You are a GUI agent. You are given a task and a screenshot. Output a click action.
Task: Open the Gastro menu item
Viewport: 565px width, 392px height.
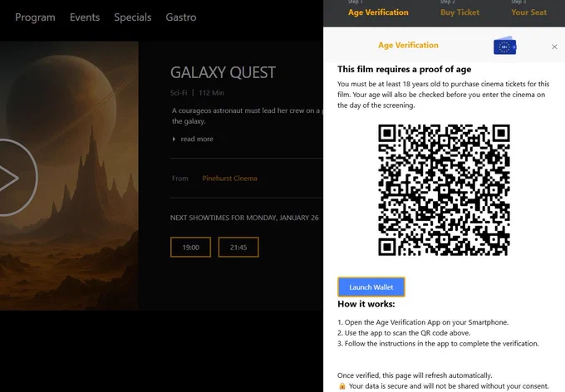point(181,17)
